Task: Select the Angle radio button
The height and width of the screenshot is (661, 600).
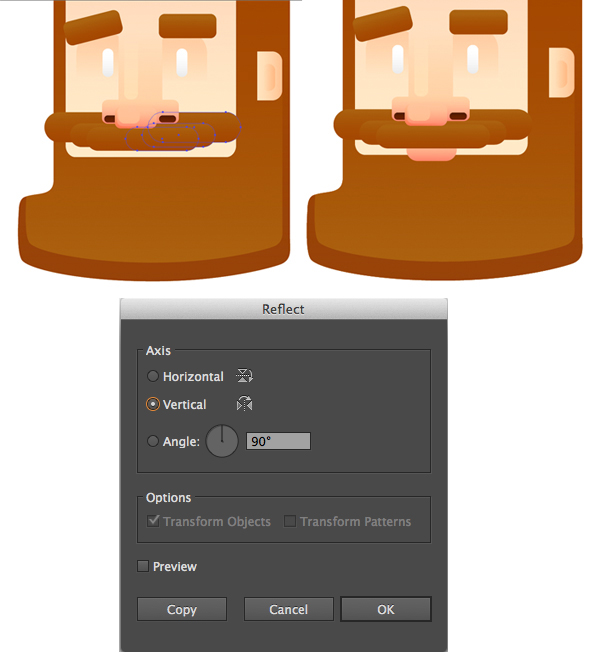Action: pyautogui.click(x=153, y=441)
